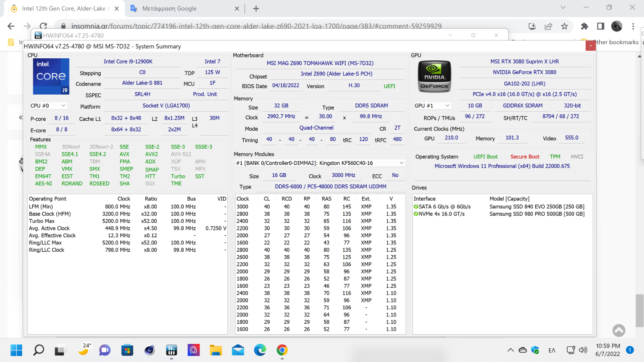Open the HWiNFO taskbar icon
This screenshot has width=644, height=362.
pyautogui.click(x=171, y=350)
